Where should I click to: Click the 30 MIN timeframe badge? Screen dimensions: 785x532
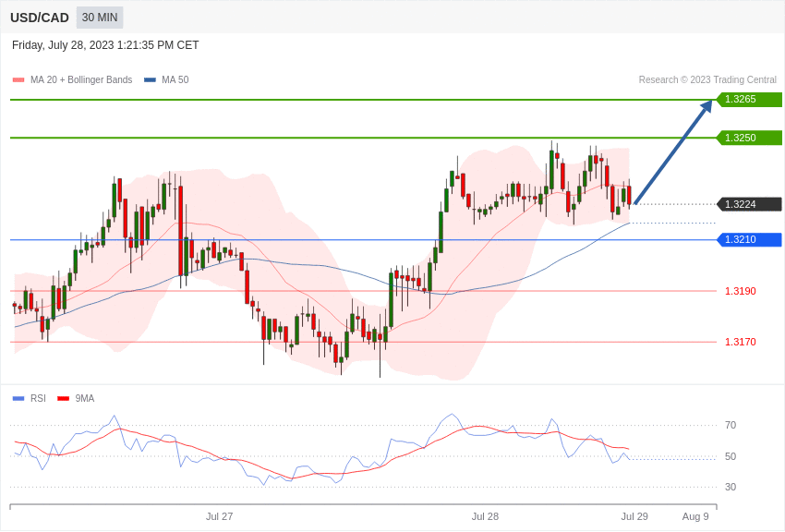point(100,18)
